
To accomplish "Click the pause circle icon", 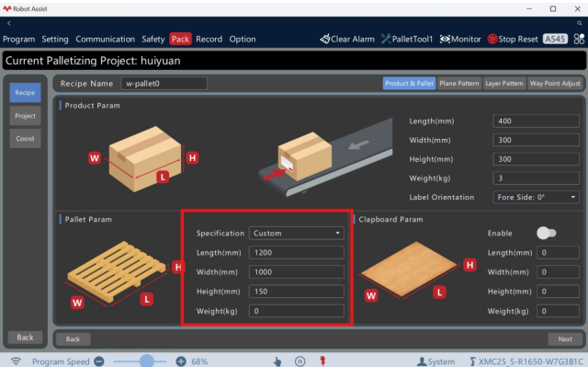I will (x=300, y=361).
